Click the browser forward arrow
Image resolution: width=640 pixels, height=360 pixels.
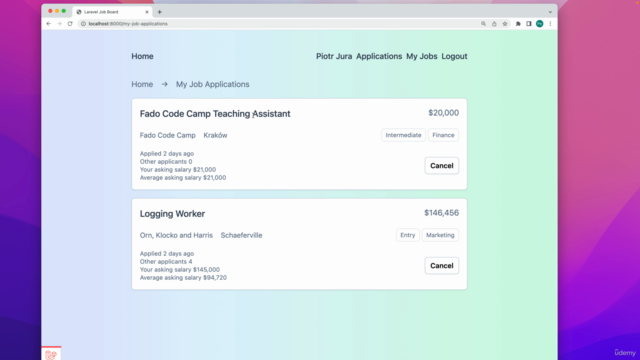[59, 24]
